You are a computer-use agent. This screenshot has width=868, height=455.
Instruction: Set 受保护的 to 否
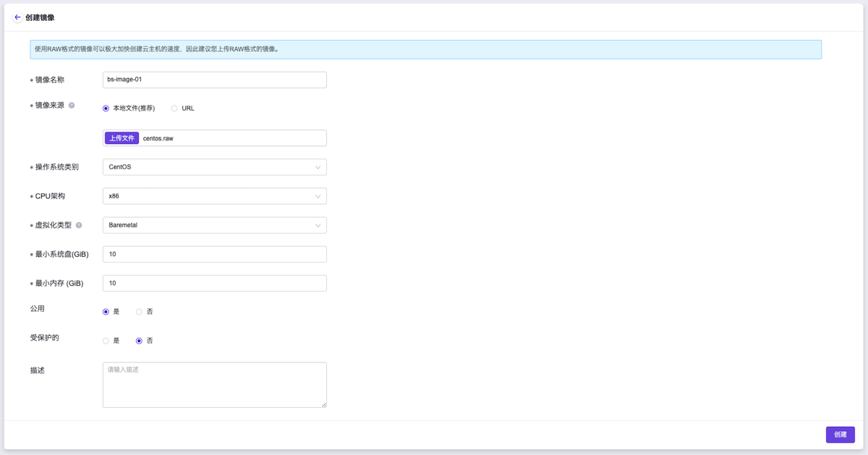pos(139,341)
